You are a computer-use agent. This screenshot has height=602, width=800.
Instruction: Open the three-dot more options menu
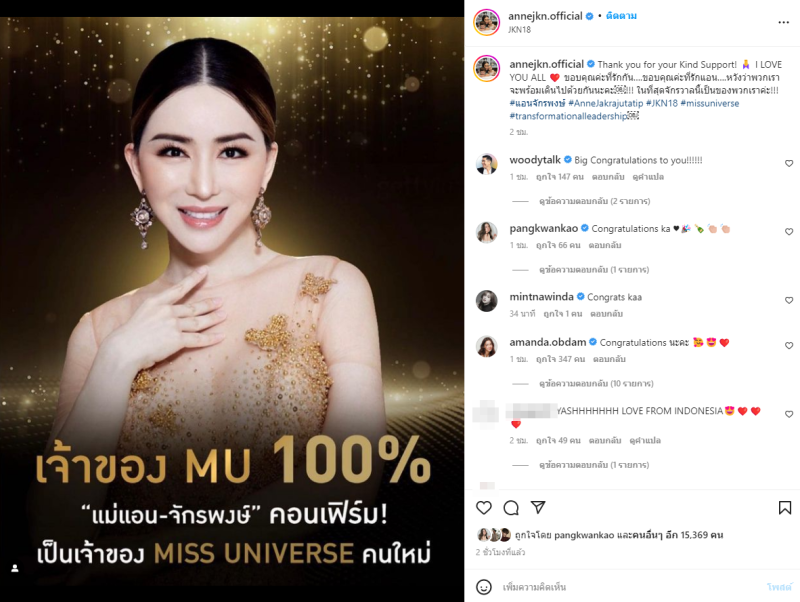[x=784, y=22]
